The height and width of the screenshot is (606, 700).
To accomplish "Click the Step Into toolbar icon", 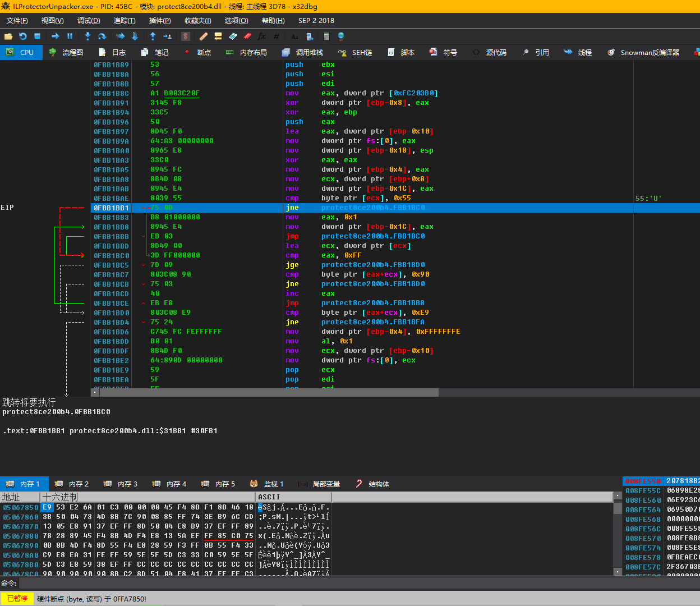I will pos(87,36).
